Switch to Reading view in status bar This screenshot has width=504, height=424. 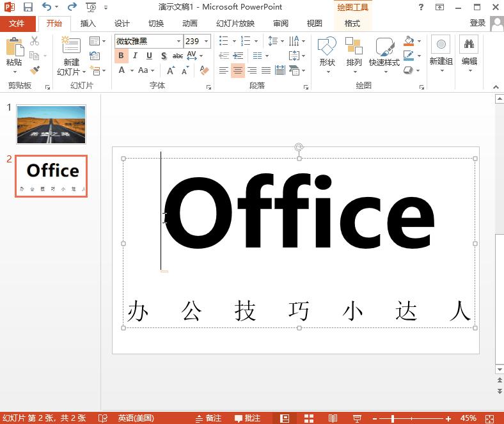333,418
